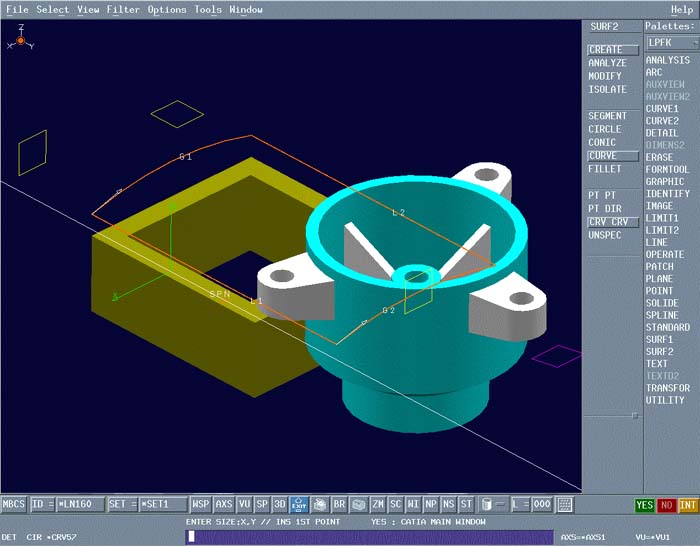Click the 3D mode toolbar button
Screen dimensions: 700x546
pos(281,505)
